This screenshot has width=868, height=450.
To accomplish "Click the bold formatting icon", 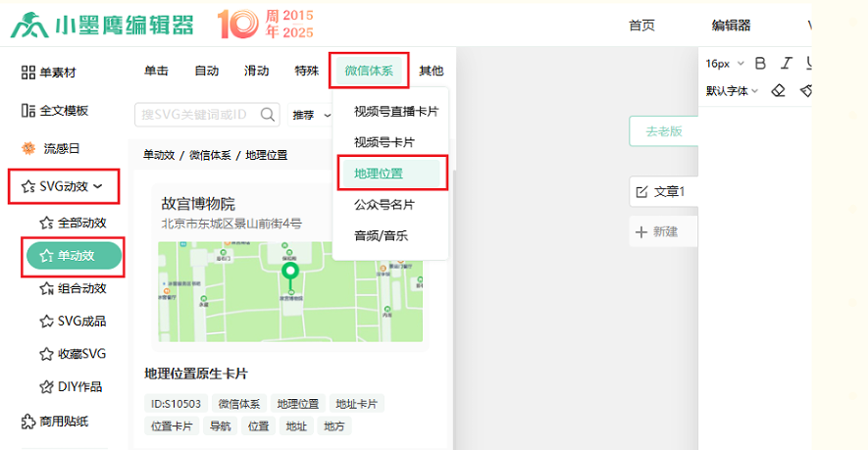I will click(760, 64).
